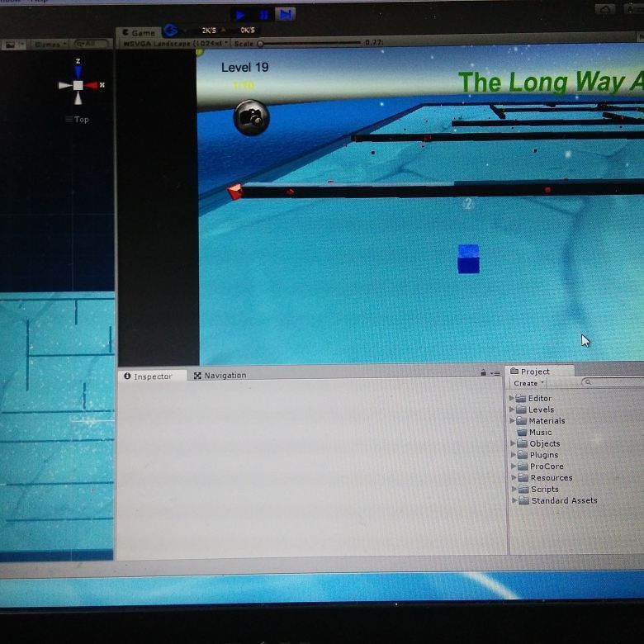Expand the Standard Assets folder arrow

[x=514, y=500]
